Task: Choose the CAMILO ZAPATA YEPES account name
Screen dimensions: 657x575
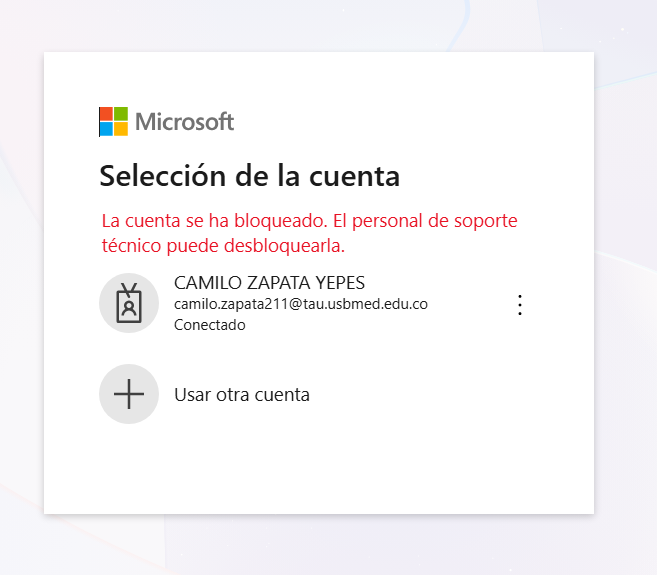Action: (x=269, y=283)
